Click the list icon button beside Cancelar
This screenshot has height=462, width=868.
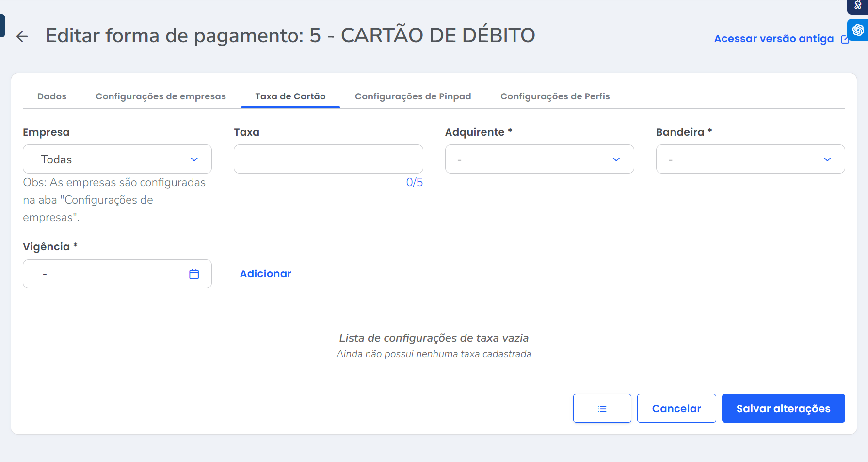click(602, 408)
